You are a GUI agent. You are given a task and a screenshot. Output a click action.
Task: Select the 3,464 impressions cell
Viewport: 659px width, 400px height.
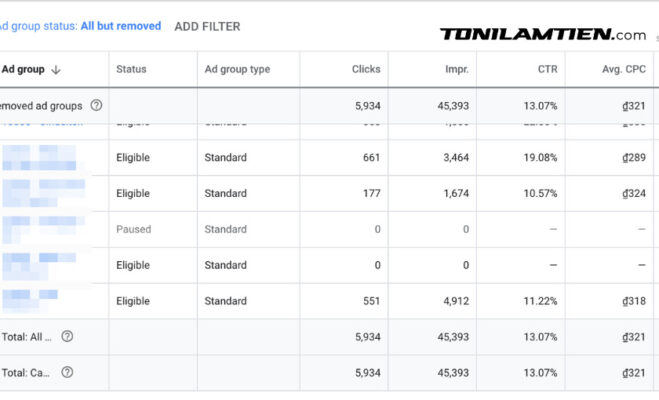click(x=456, y=158)
